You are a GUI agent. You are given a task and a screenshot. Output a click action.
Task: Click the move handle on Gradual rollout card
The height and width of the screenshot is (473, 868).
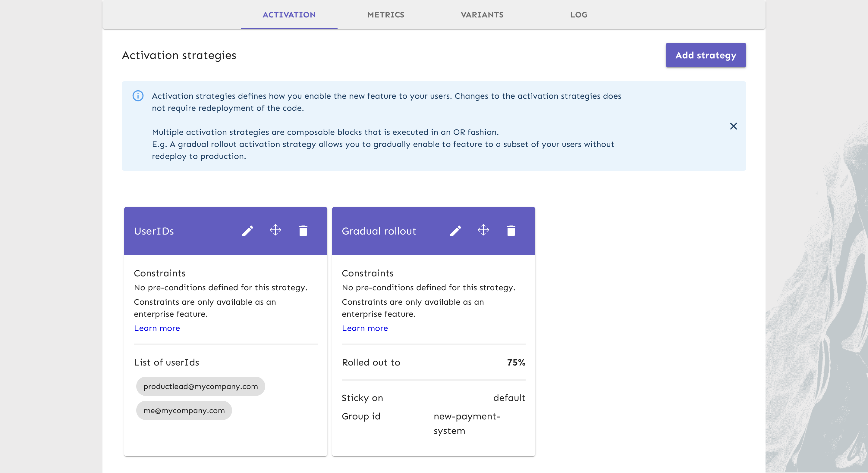[x=483, y=230]
